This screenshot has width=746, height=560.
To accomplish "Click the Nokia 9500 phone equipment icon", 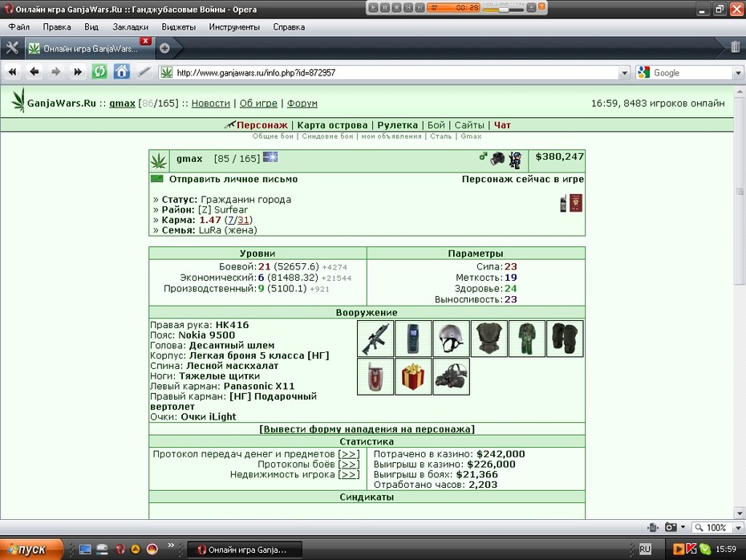I will tap(413, 339).
